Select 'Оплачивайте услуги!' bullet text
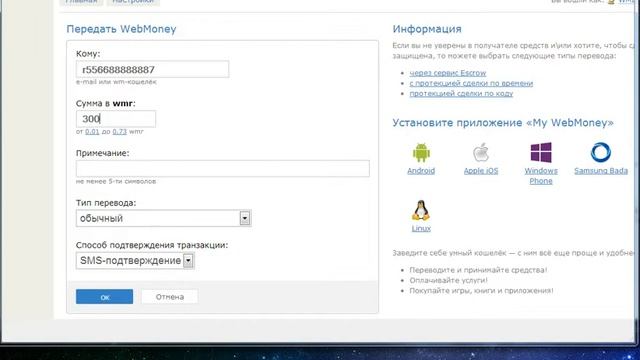The width and height of the screenshot is (640, 360). click(449, 280)
